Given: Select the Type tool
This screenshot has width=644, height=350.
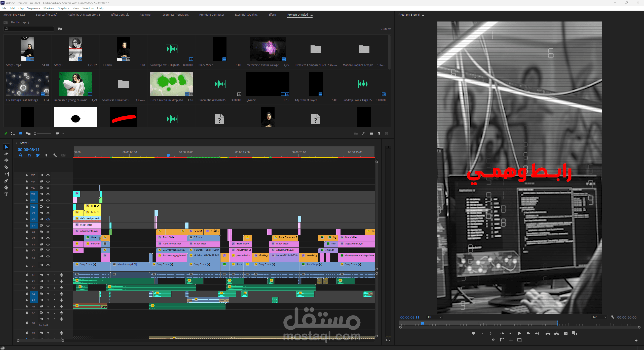Looking at the screenshot, I should [x=6, y=195].
